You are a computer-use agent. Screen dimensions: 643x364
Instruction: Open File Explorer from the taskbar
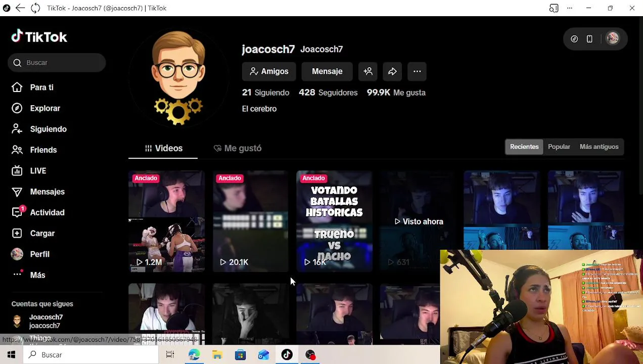(x=217, y=355)
